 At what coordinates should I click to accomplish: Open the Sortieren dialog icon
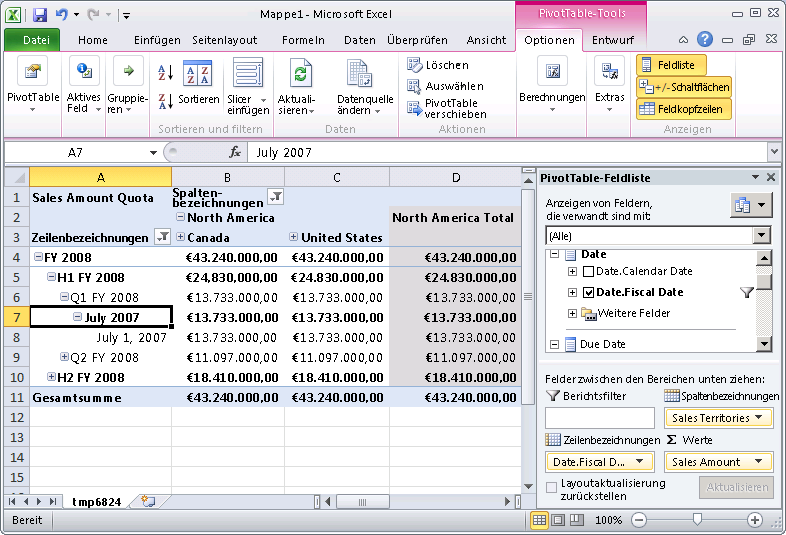tap(199, 77)
